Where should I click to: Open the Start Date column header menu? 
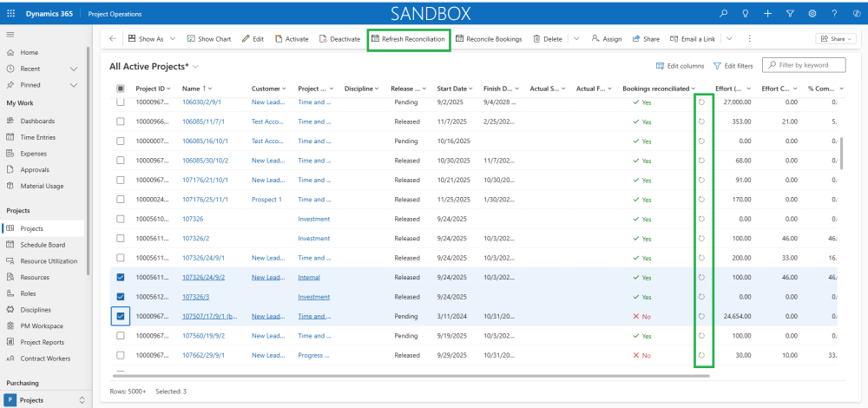pyautogui.click(x=455, y=89)
